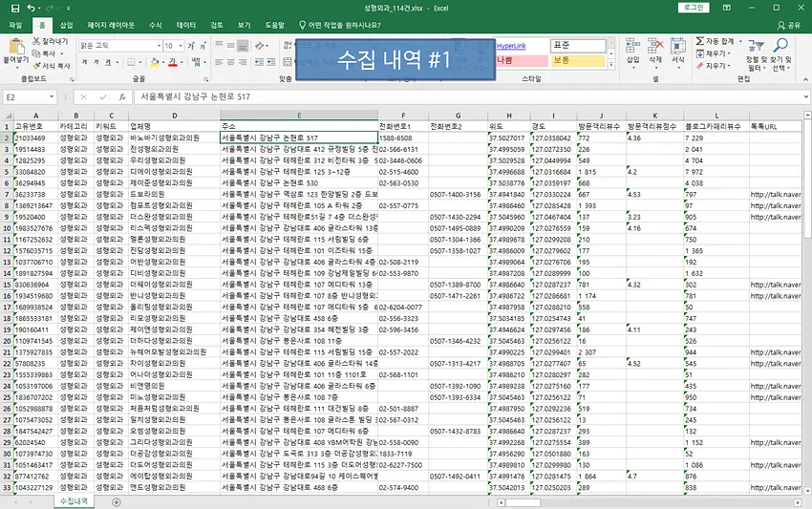Undo the last action

point(32,9)
